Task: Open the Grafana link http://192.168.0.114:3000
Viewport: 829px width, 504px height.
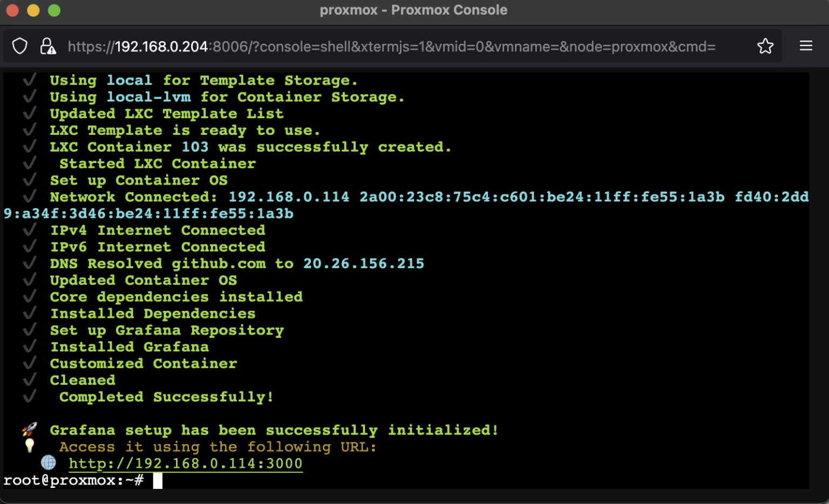Action: pyautogui.click(x=186, y=463)
